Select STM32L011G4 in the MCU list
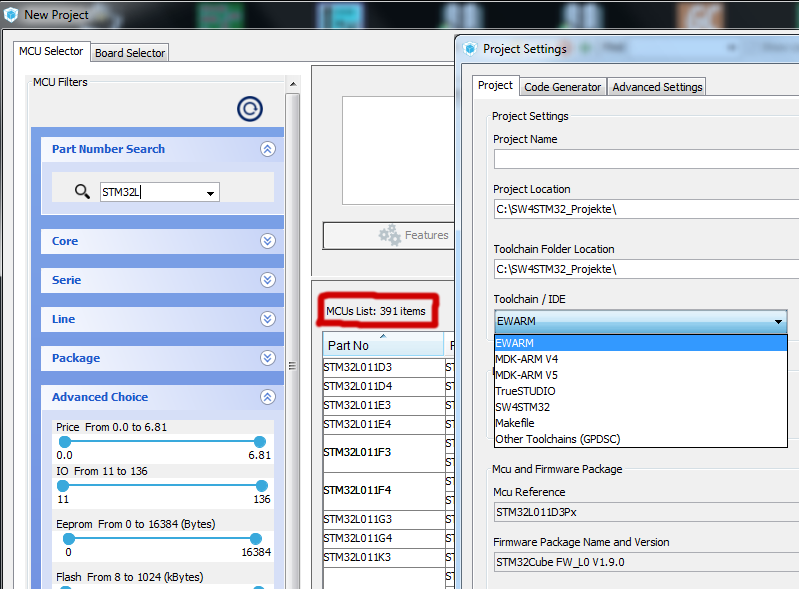Screen dimensions: 799x589 pos(384,539)
